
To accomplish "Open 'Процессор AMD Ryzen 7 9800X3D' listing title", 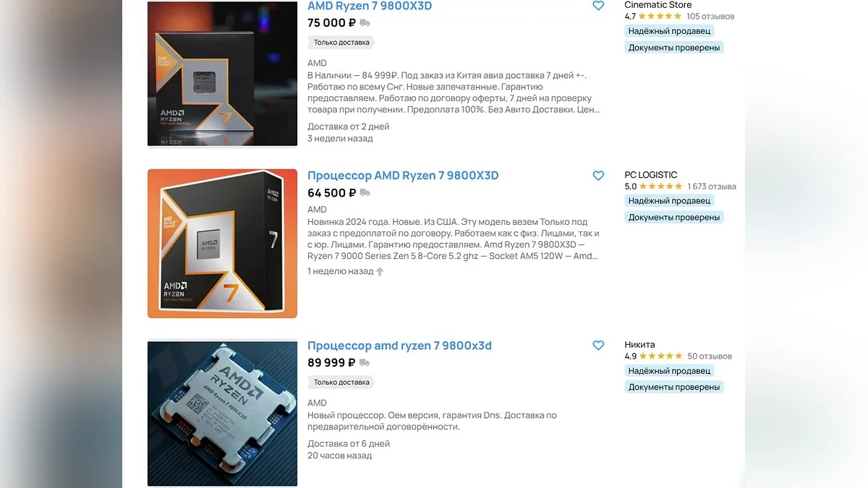I will 403,176.
